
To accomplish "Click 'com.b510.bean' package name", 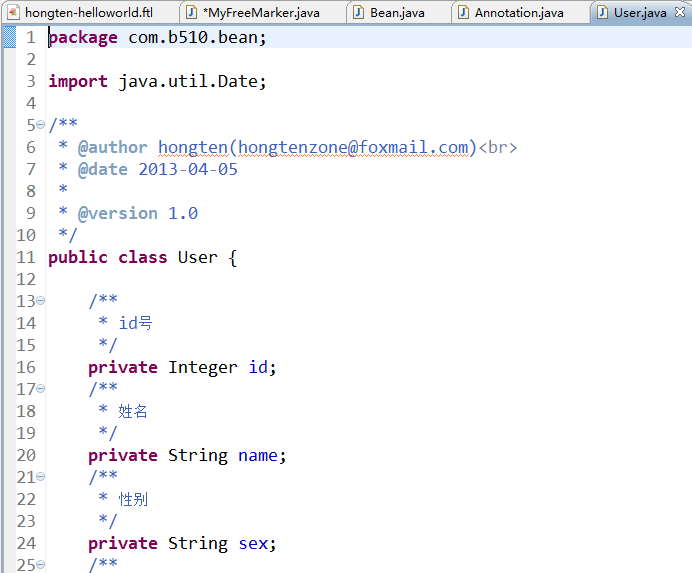I will click(x=193, y=38).
